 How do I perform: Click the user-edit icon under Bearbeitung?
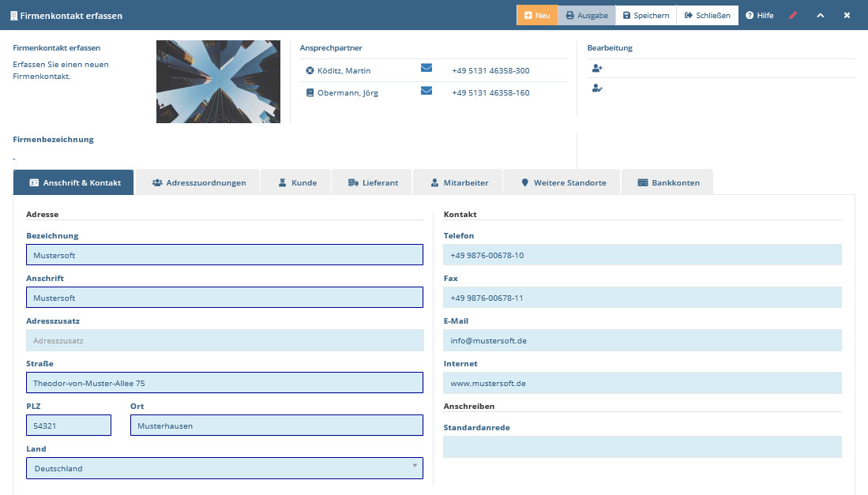[597, 88]
